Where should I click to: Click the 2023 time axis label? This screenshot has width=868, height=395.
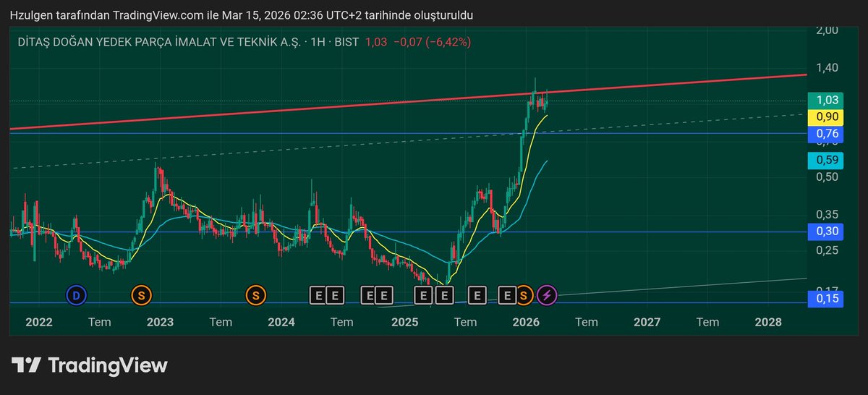(160, 323)
